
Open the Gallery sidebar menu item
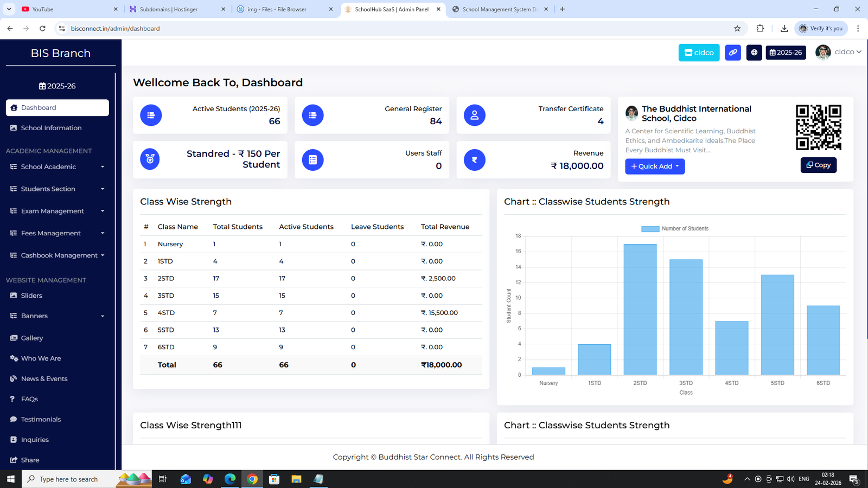click(32, 338)
